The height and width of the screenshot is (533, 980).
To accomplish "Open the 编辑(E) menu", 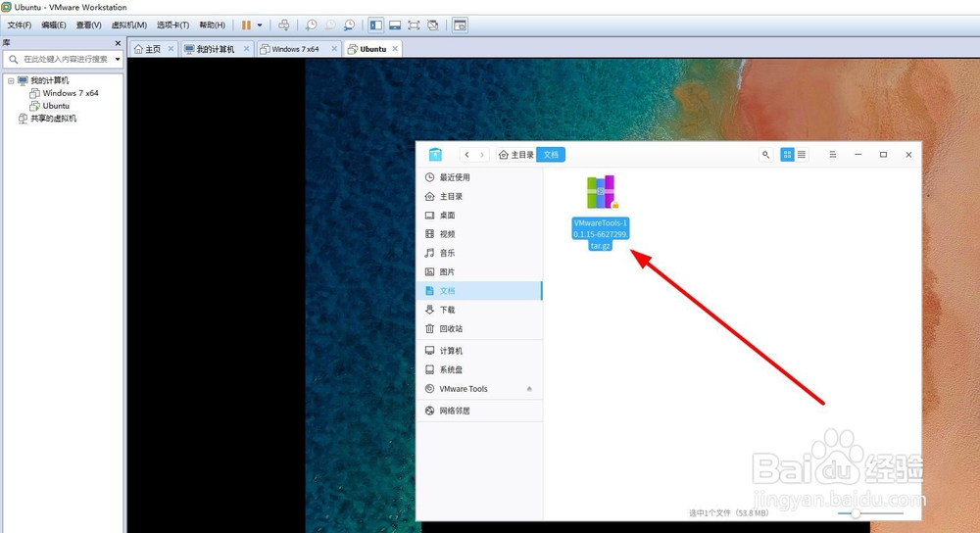I will (x=54, y=25).
